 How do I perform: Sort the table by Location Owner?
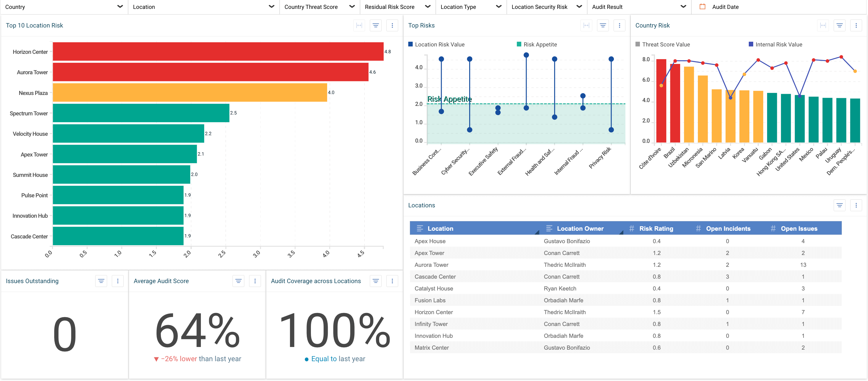coord(580,228)
